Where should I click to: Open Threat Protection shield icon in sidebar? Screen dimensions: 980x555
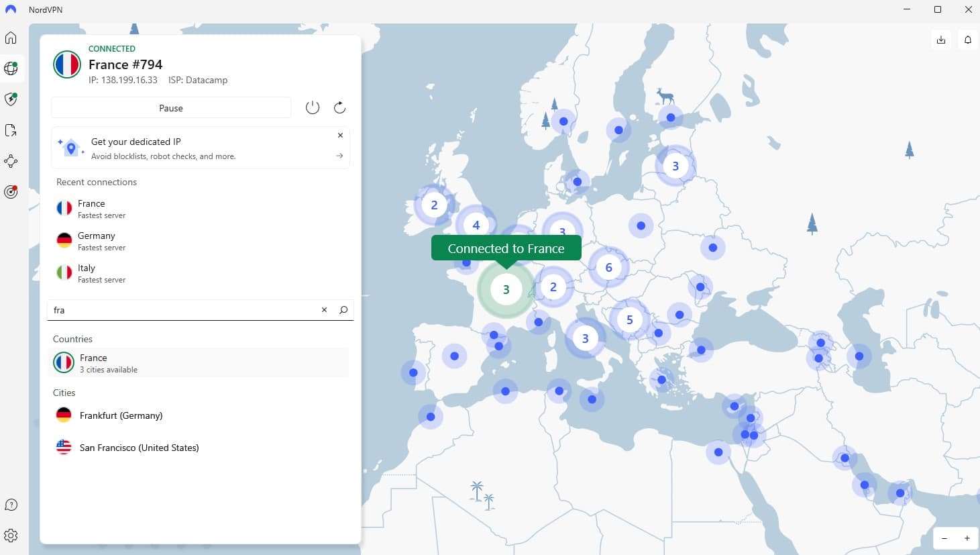pyautogui.click(x=11, y=99)
